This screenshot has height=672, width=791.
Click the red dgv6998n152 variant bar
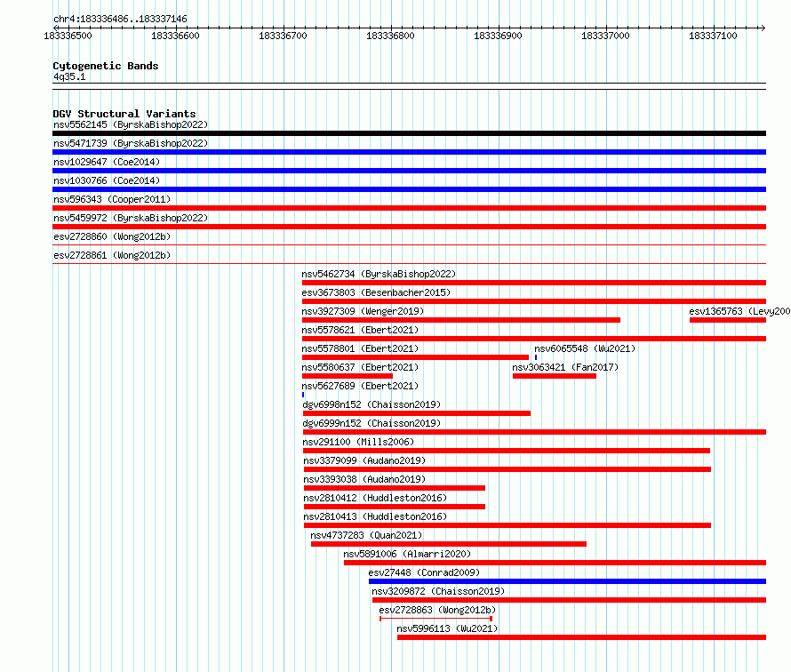(x=417, y=413)
